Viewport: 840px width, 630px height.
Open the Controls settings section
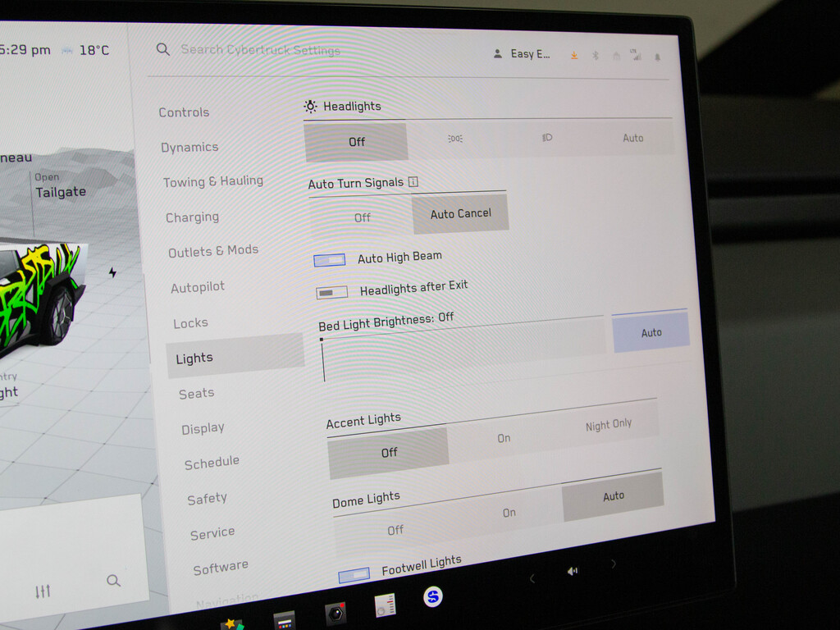pyautogui.click(x=184, y=112)
